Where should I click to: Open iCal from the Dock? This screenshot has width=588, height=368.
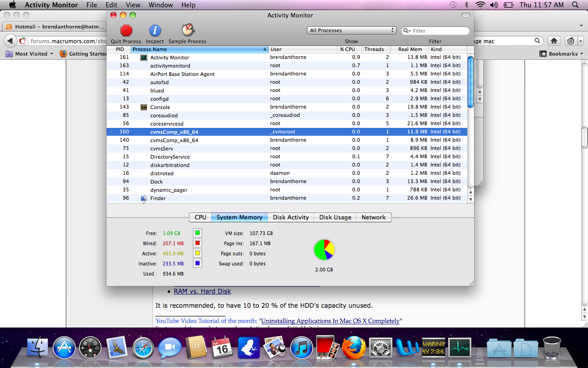pyautogui.click(x=222, y=348)
